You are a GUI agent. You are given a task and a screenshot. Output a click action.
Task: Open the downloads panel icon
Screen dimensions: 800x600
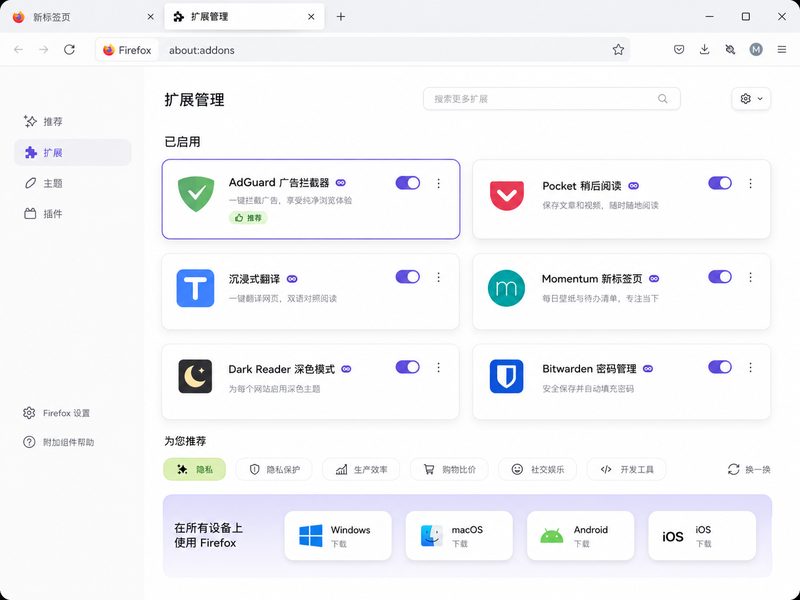pos(705,49)
